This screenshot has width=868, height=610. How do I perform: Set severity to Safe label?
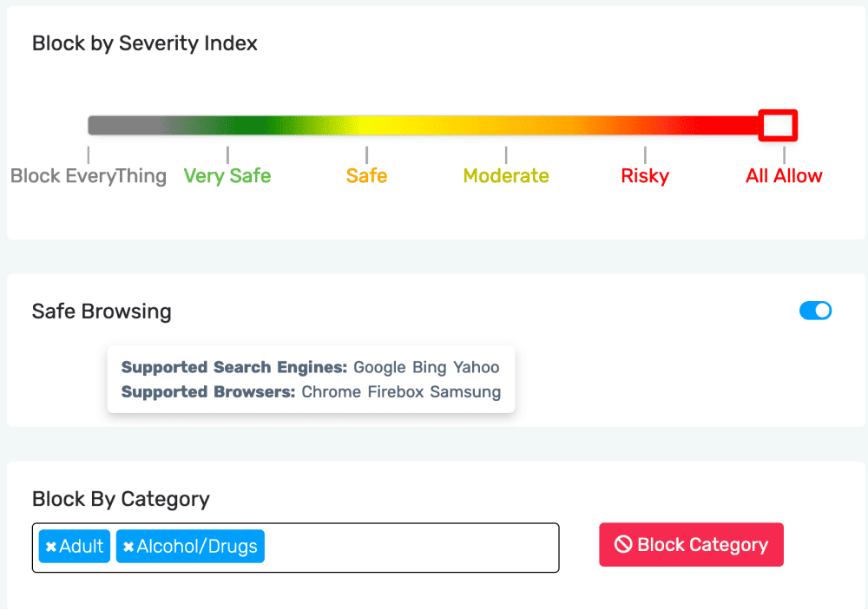click(366, 175)
